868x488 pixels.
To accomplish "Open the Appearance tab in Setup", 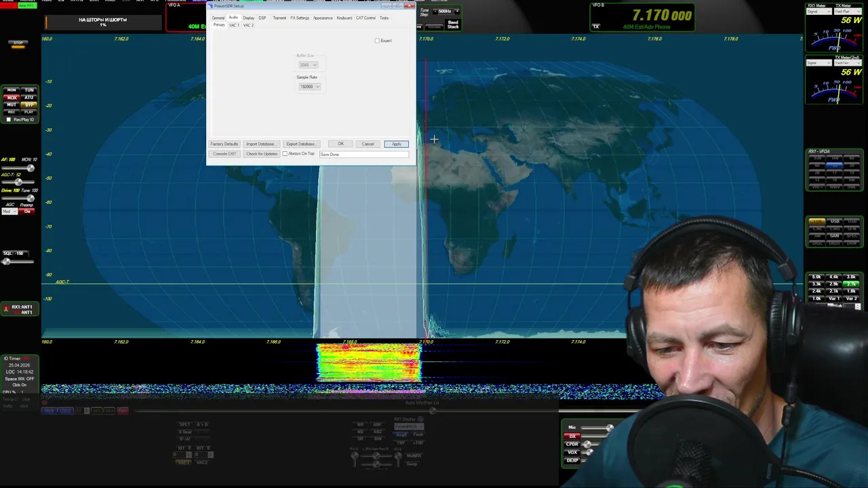I will click(x=323, y=18).
